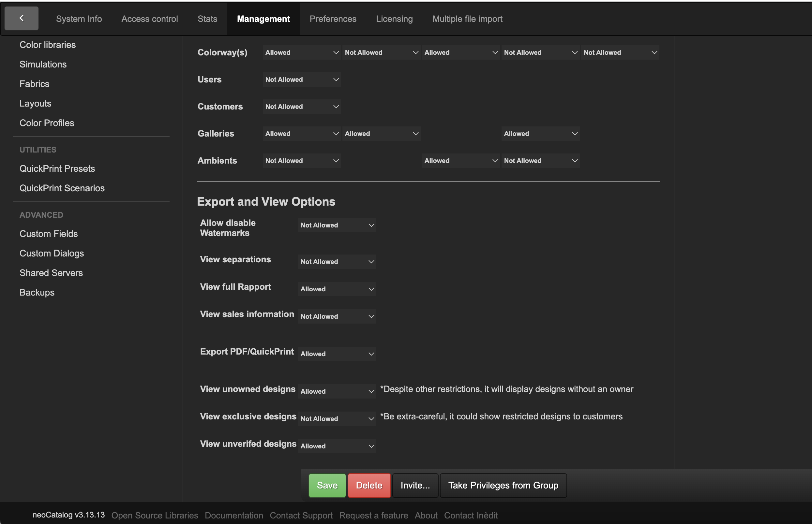Click the red Delete button
The image size is (812, 524).
click(x=369, y=485)
